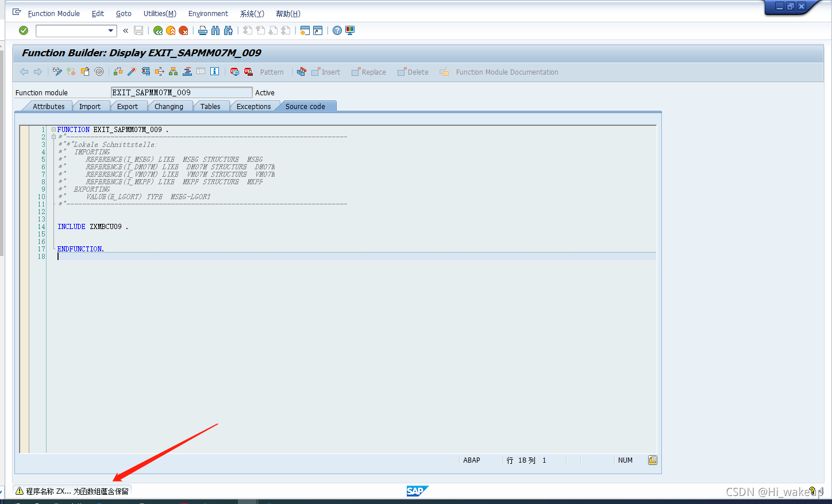The height and width of the screenshot is (504, 832).
Task: Open the Edit menu
Action: pyautogui.click(x=98, y=14)
